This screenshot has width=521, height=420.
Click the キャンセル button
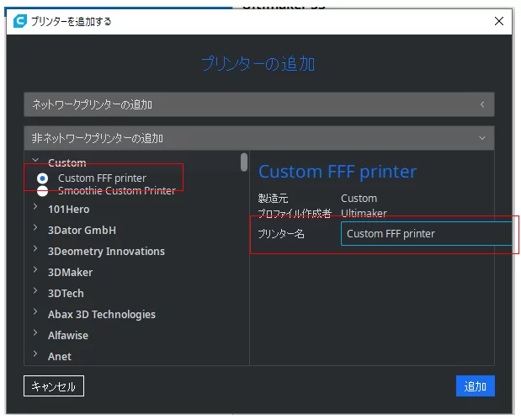pos(54,386)
